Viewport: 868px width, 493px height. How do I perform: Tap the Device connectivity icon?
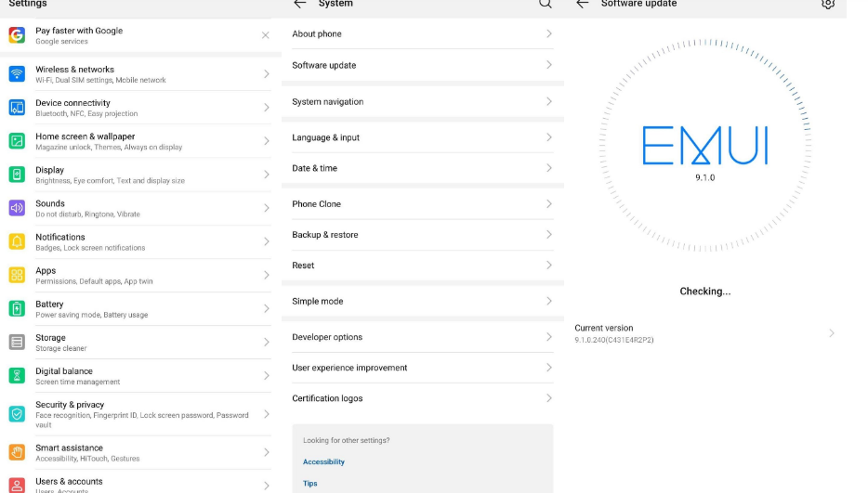(17, 108)
